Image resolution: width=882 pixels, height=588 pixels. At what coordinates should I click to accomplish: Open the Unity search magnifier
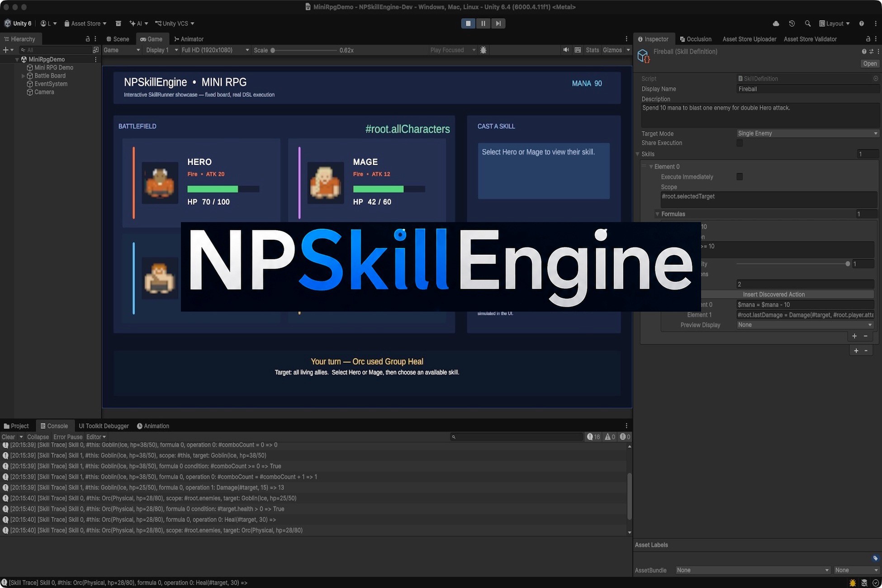pyautogui.click(x=807, y=24)
